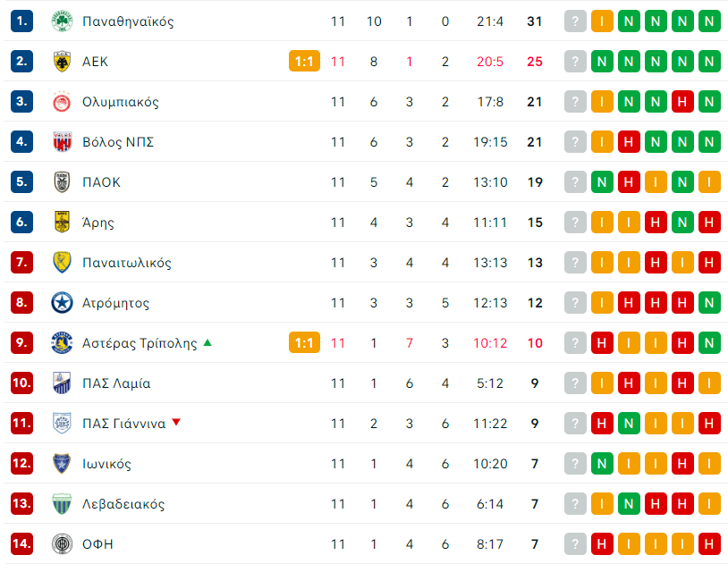Click the Ολυμπιακός club crest

point(63,102)
